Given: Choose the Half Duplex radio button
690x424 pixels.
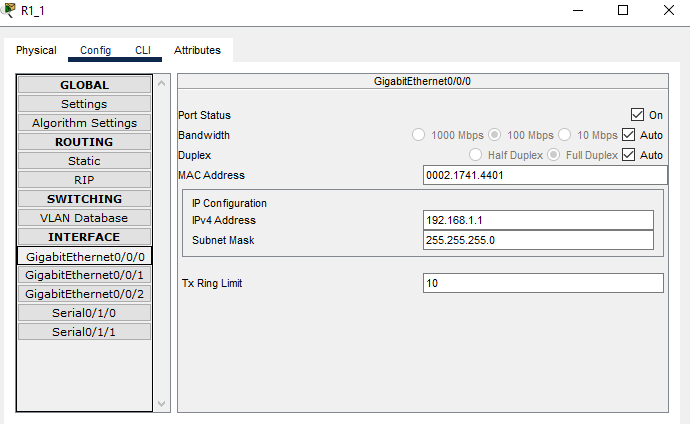Looking at the screenshot, I should tap(477, 155).
